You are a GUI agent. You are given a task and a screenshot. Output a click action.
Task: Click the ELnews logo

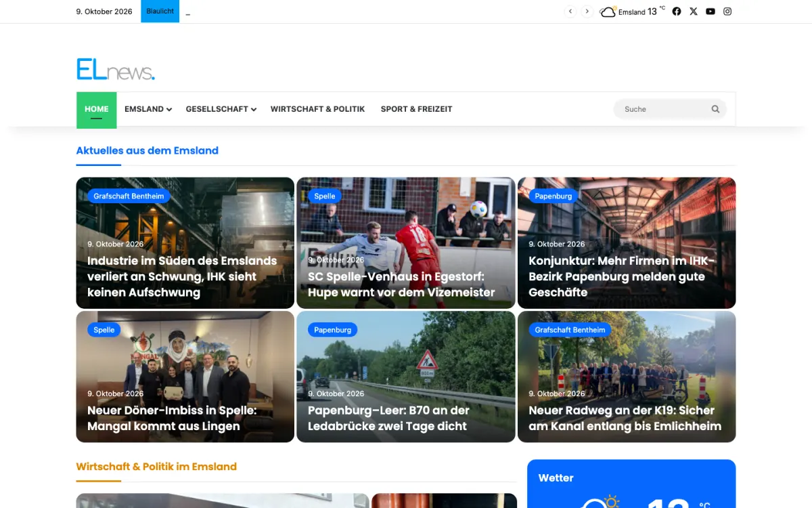click(x=116, y=69)
